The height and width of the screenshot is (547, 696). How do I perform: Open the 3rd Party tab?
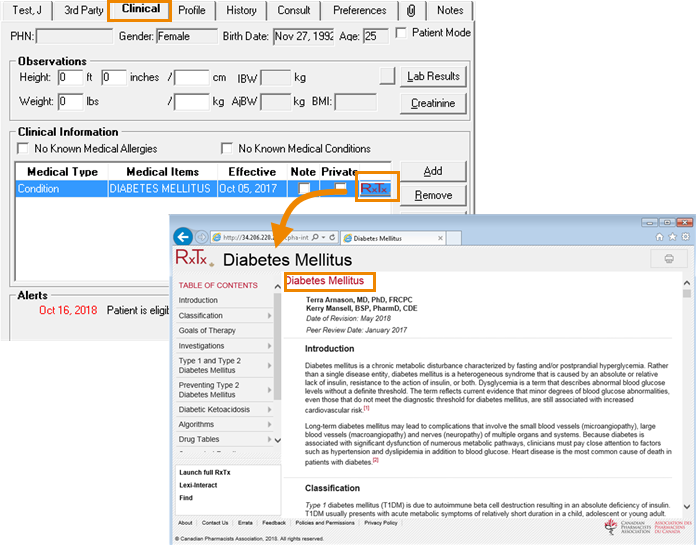(x=84, y=11)
